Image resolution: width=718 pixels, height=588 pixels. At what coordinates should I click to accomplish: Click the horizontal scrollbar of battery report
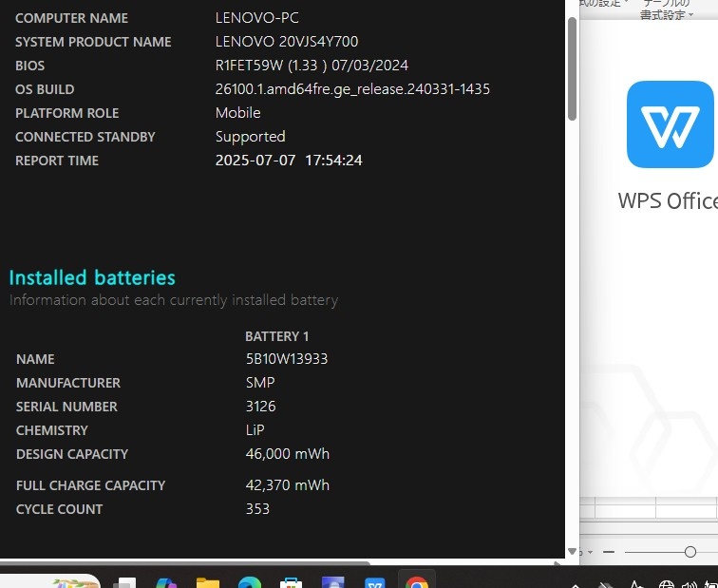184,562
